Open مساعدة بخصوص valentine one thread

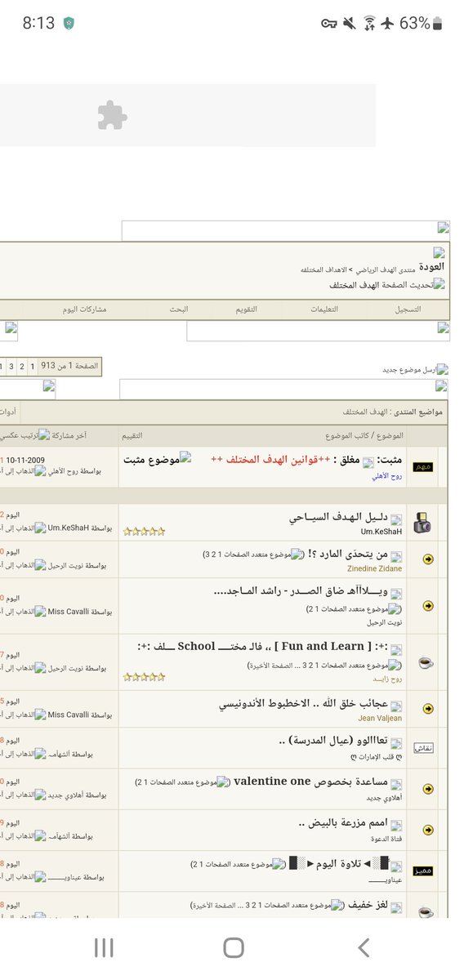click(x=310, y=781)
